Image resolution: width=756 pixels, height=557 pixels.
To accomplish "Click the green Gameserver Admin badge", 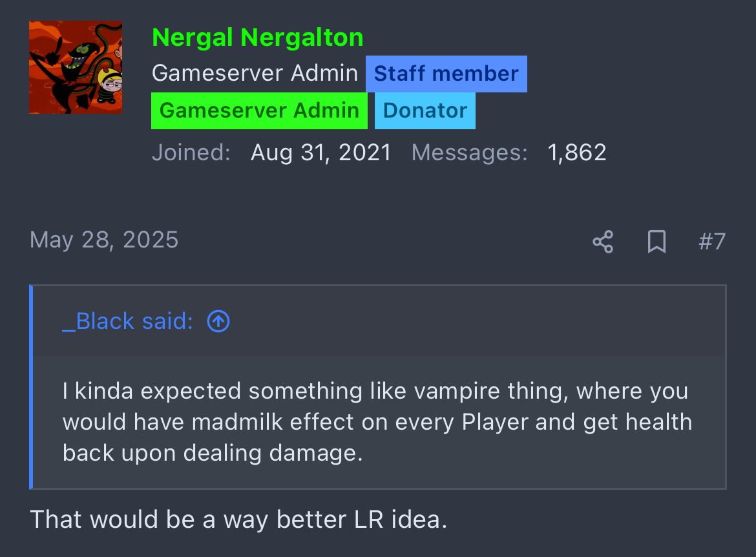I will pos(259,110).
